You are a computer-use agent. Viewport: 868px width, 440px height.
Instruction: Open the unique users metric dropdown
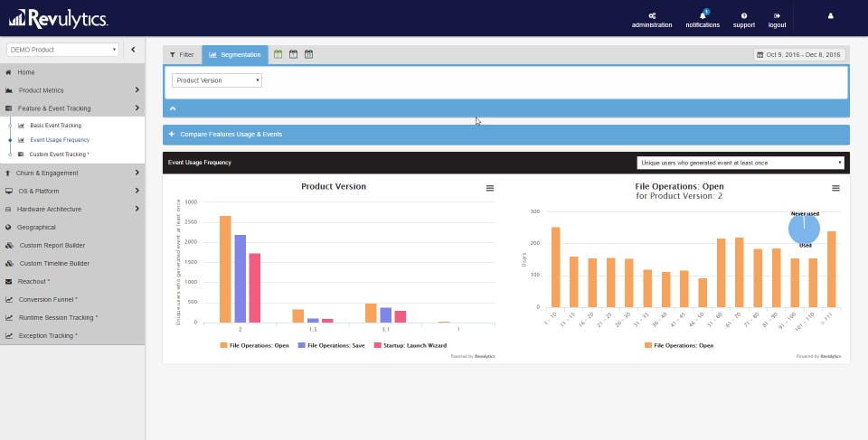741,163
